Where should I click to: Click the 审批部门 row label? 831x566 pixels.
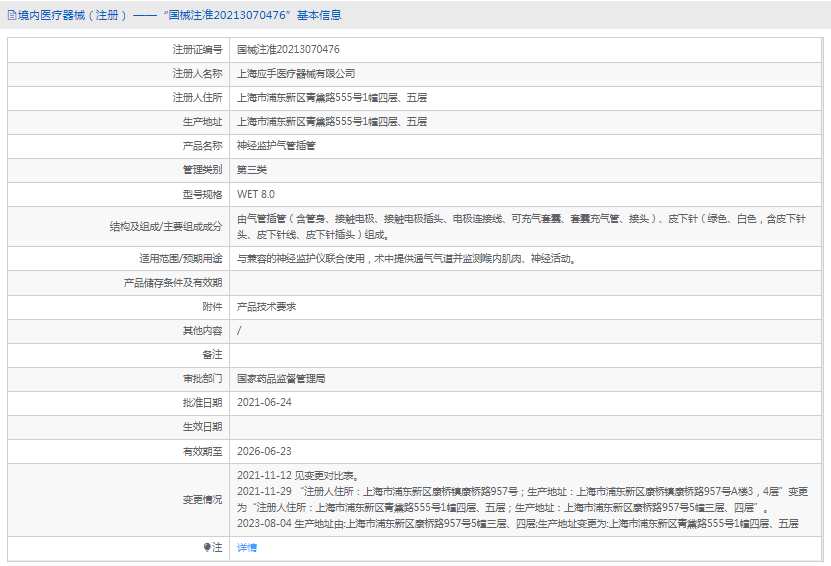(x=202, y=378)
